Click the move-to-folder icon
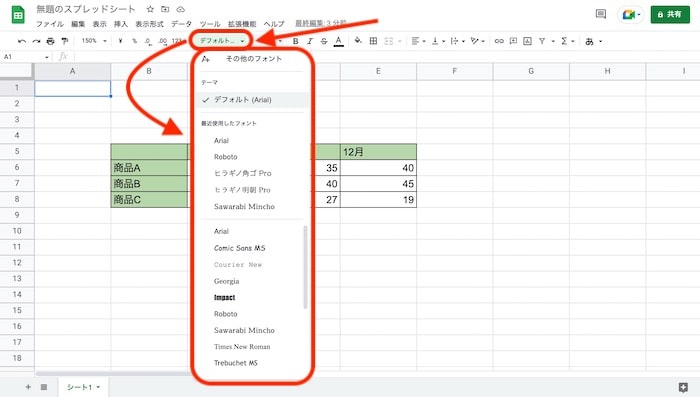700x397 pixels. point(165,9)
